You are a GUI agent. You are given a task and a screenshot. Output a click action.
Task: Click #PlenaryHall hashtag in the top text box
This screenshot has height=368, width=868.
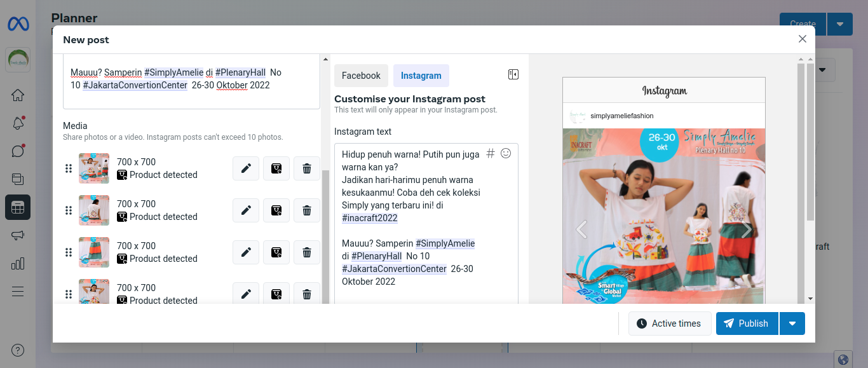(240, 72)
